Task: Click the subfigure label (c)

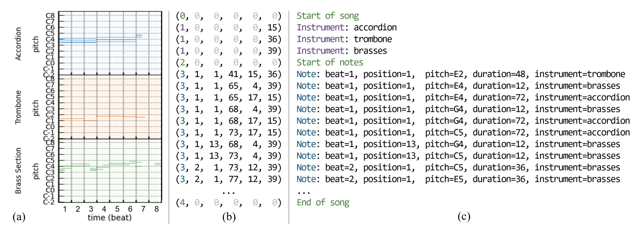Action: (464, 216)
